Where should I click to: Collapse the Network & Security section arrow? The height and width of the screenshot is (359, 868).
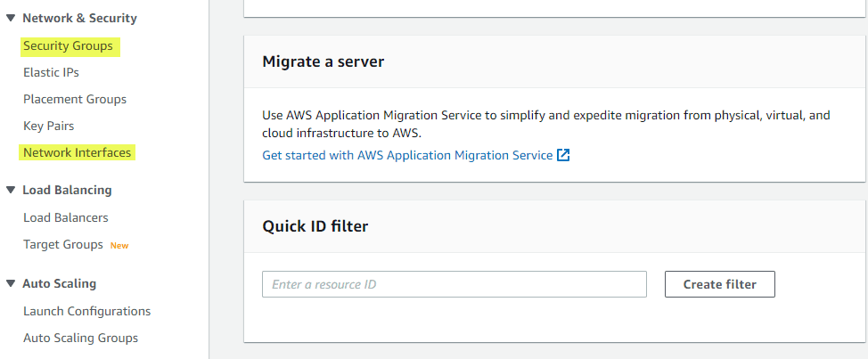pyautogui.click(x=11, y=18)
